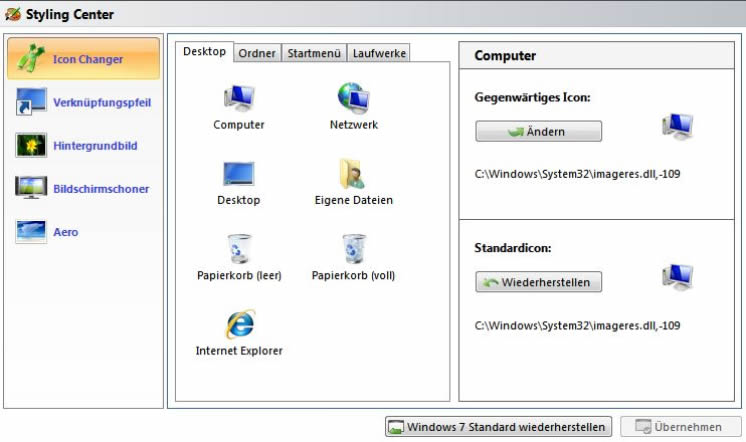746x442 pixels.
Task: Open the Hintergrundbild flower icon
Action: tap(31, 145)
